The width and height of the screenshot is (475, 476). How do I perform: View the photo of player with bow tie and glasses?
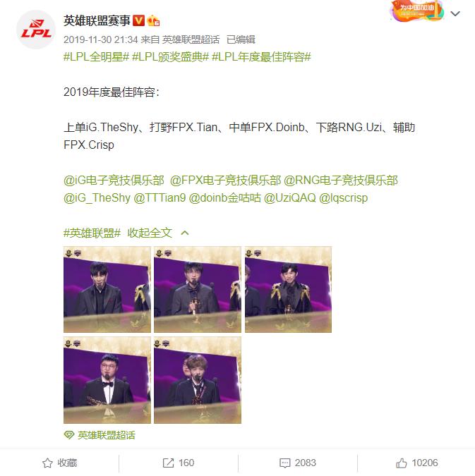coord(107,380)
